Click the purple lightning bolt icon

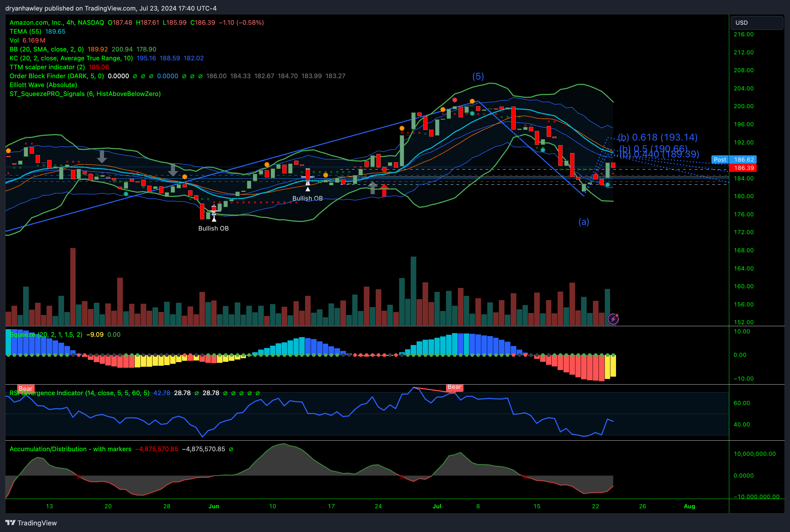click(x=613, y=319)
